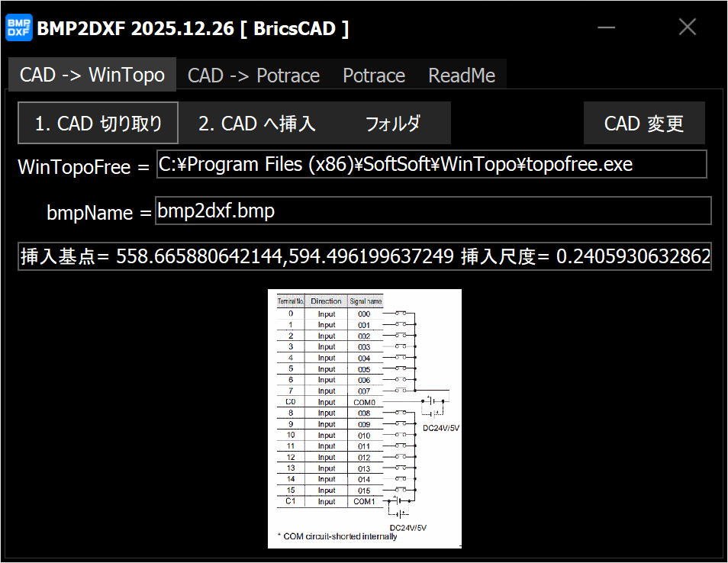The width and height of the screenshot is (728, 563).
Task: Click the Signal name header in preview image
Action: tap(366, 301)
